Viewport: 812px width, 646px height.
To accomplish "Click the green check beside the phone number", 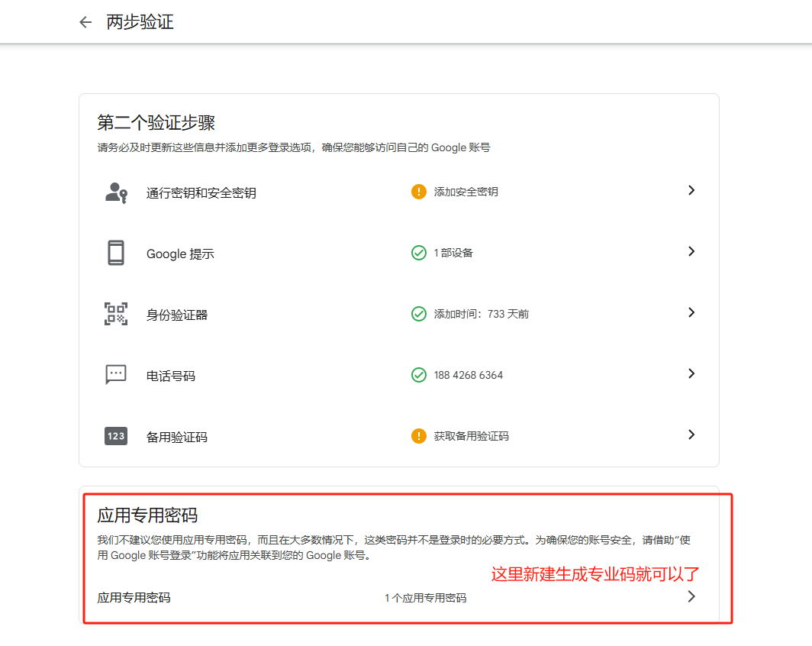I will pyautogui.click(x=419, y=374).
